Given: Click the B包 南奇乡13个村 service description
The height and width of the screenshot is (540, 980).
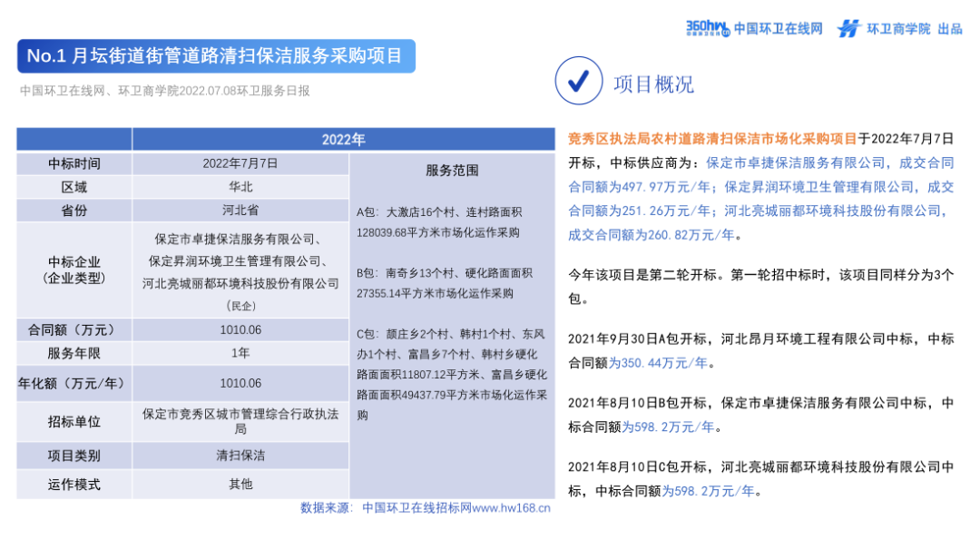Looking at the screenshot, I should pos(445,283).
